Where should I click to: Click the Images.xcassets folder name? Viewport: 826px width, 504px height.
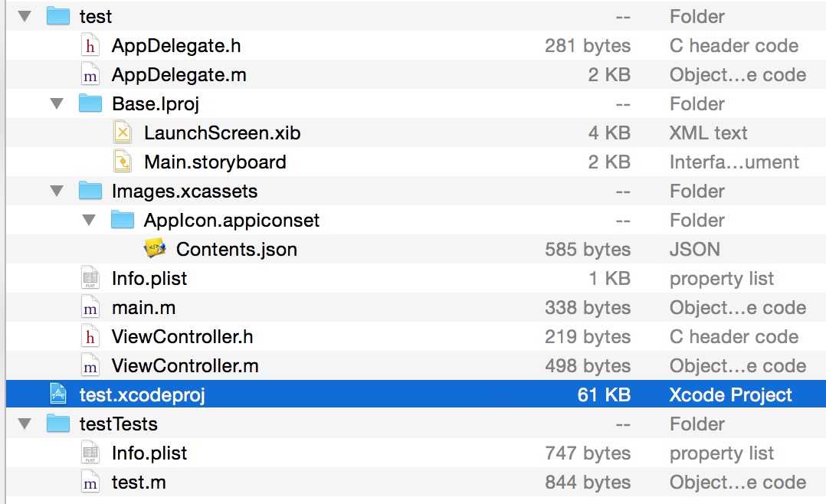184,191
